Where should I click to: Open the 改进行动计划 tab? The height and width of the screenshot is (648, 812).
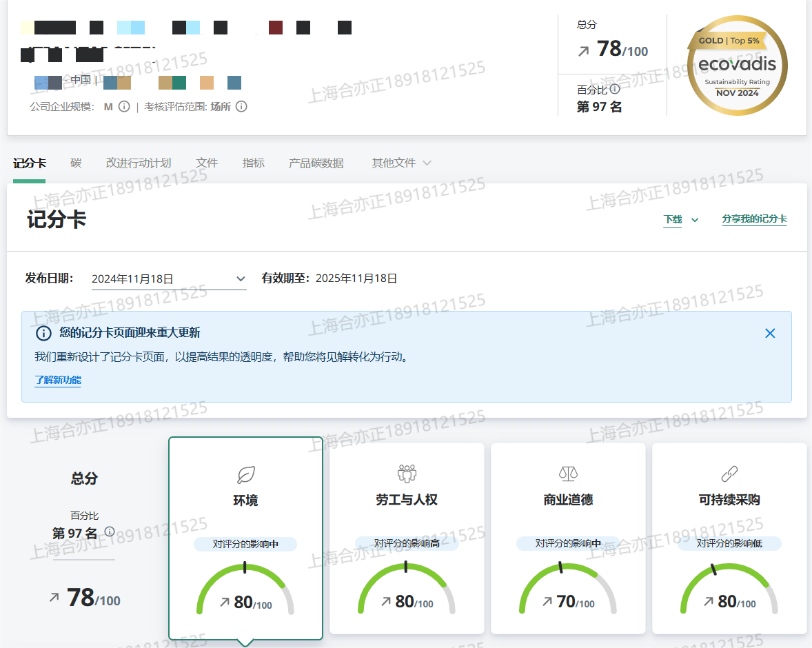coord(139,163)
